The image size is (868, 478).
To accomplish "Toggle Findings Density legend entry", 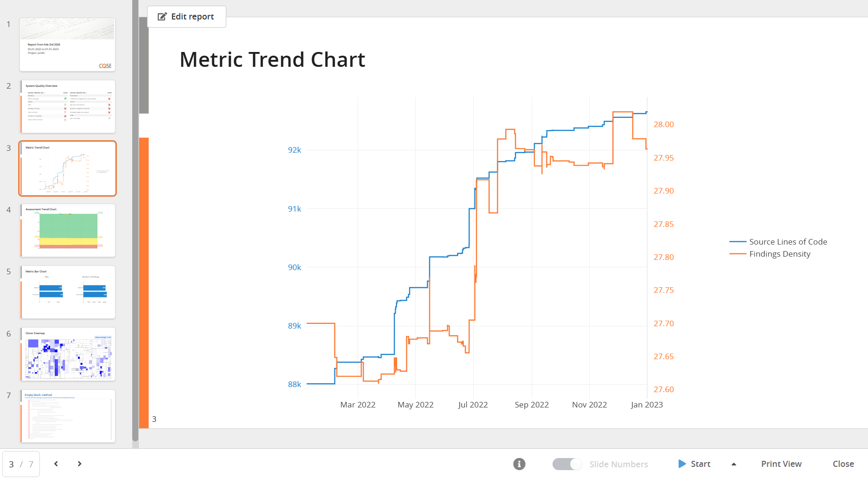I will click(779, 254).
